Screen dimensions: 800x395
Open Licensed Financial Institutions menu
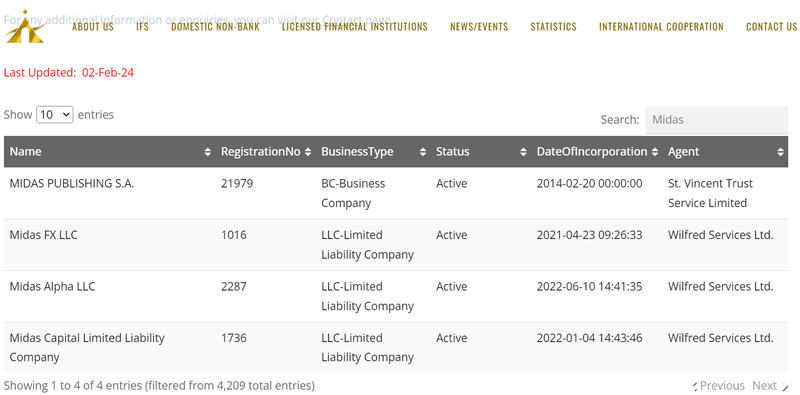pyautogui.click(x=355, y=27)
